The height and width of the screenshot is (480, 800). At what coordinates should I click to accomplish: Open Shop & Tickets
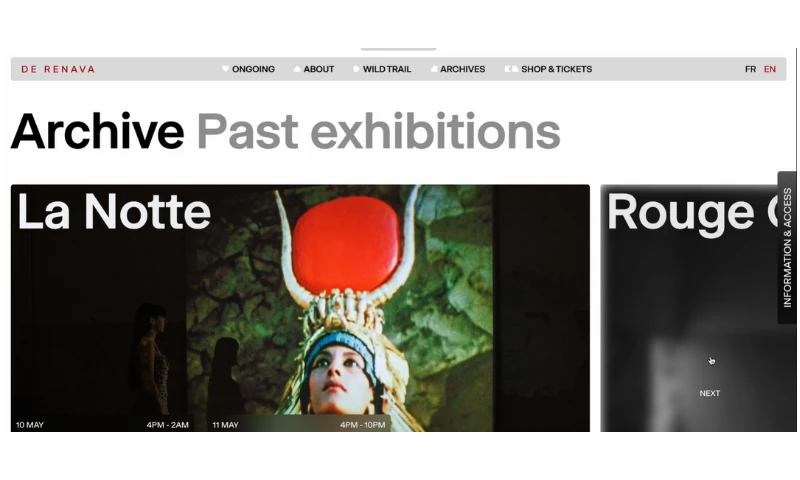coord(556,69)
